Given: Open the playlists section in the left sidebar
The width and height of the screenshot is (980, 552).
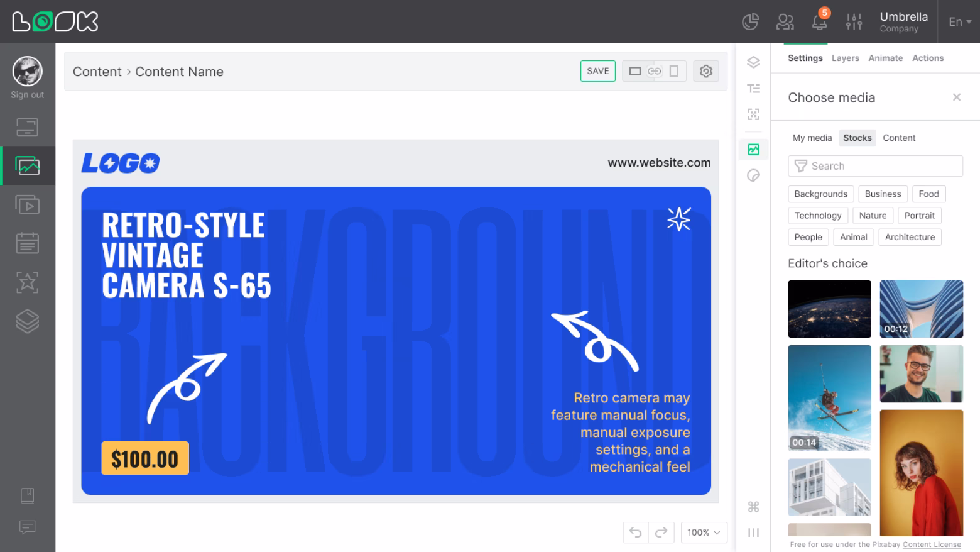Looking at the screenshot, I should [28, 205].
